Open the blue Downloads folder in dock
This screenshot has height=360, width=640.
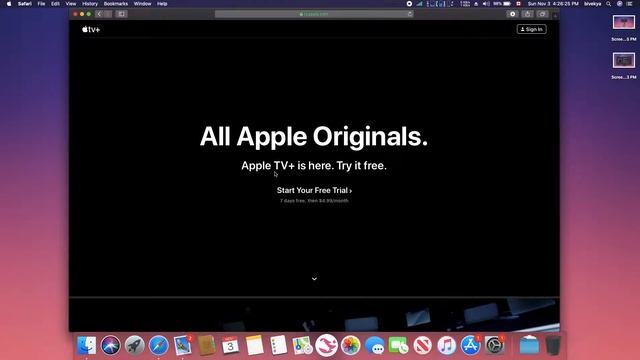[x=529, y=345]
